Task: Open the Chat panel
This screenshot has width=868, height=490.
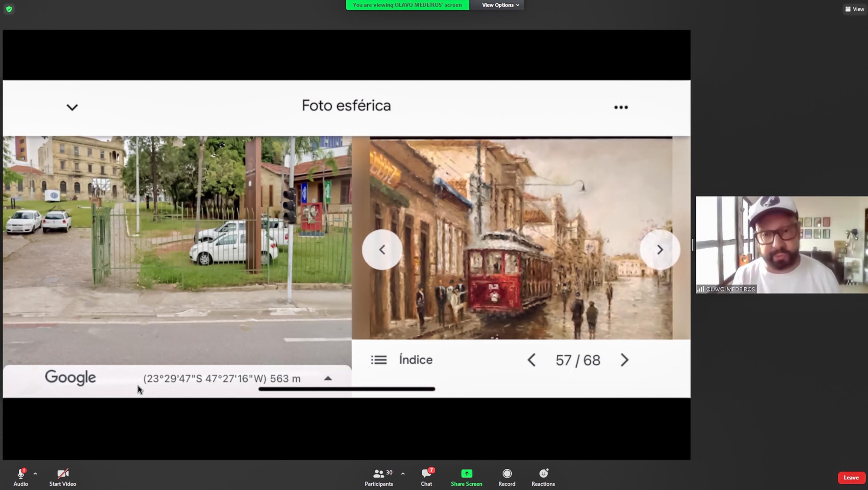Action: 426,477
